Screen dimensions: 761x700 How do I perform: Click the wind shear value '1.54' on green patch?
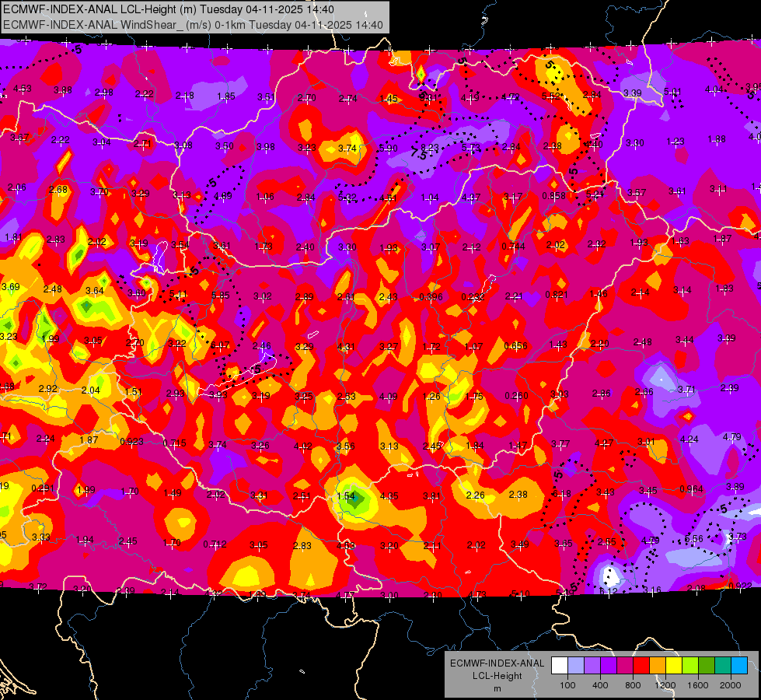[346, 496]
